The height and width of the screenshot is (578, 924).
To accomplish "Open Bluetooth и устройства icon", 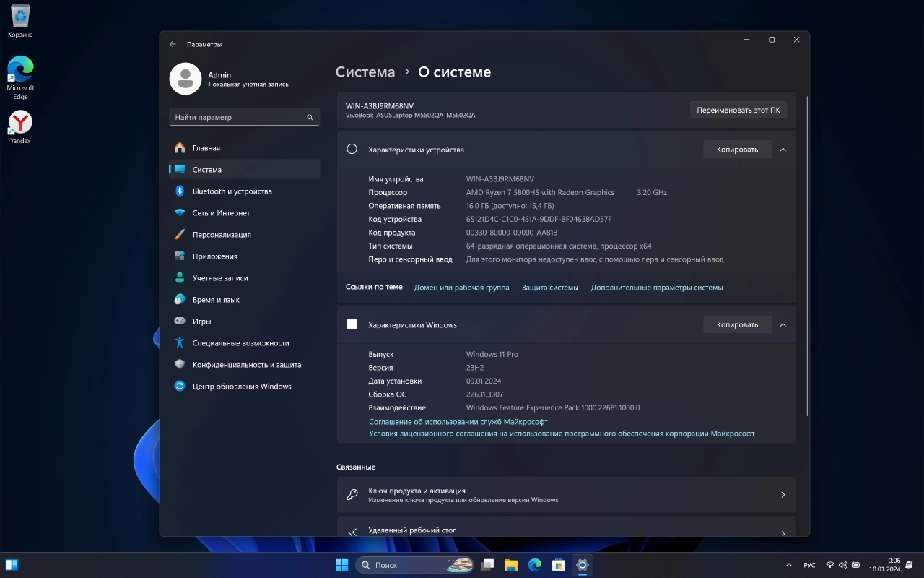I will [x=180, y=191].
